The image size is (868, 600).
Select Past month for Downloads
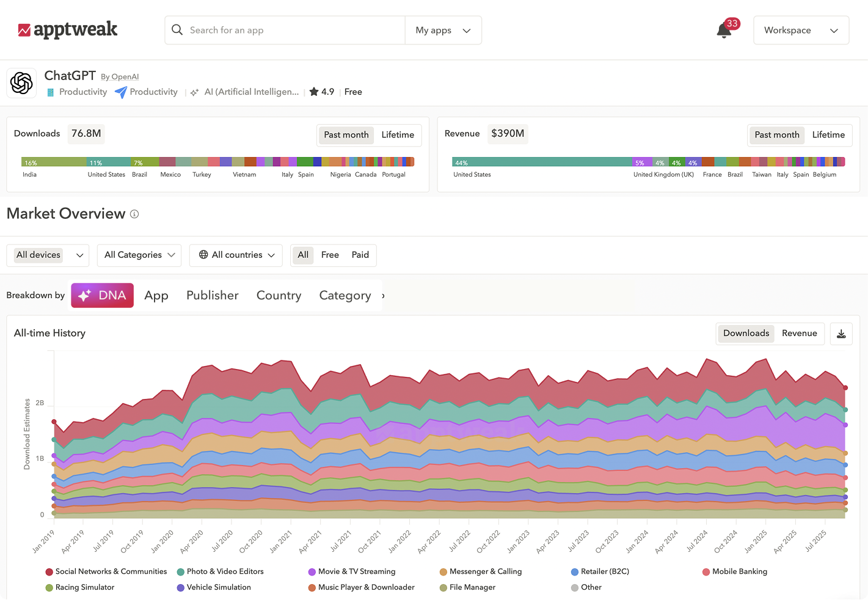(x=346, y=135)
